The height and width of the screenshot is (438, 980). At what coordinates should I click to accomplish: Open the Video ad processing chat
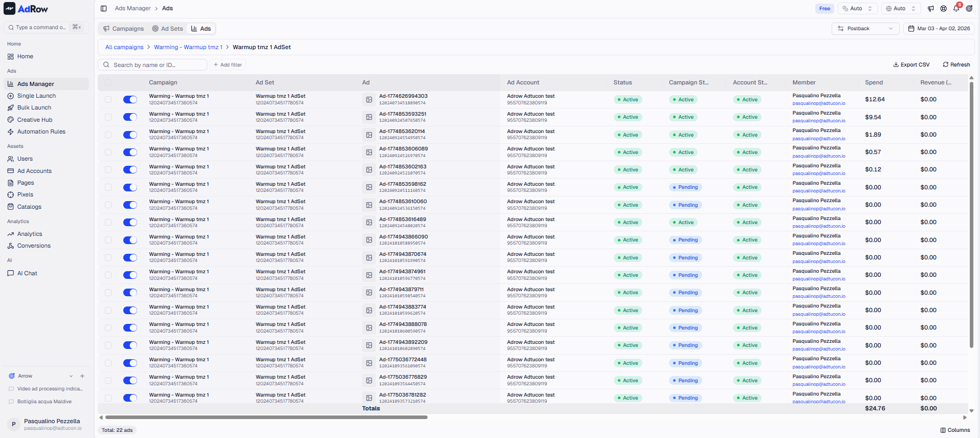click(46, 389)
